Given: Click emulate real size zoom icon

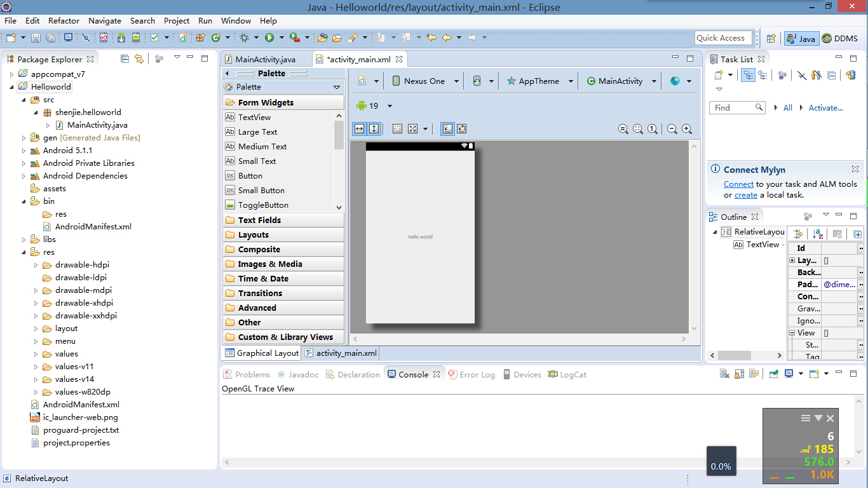Looking at the screenshot, I should pos(623,129).
